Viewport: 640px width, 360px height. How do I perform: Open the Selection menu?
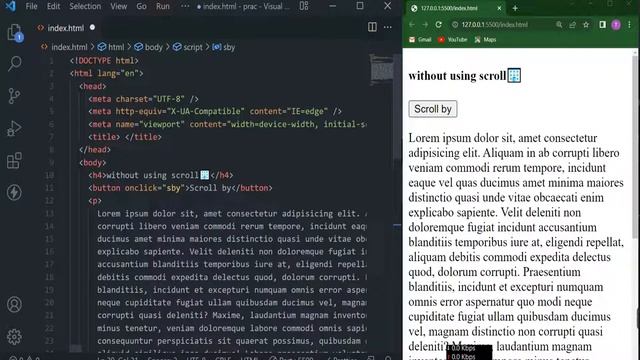85,6
